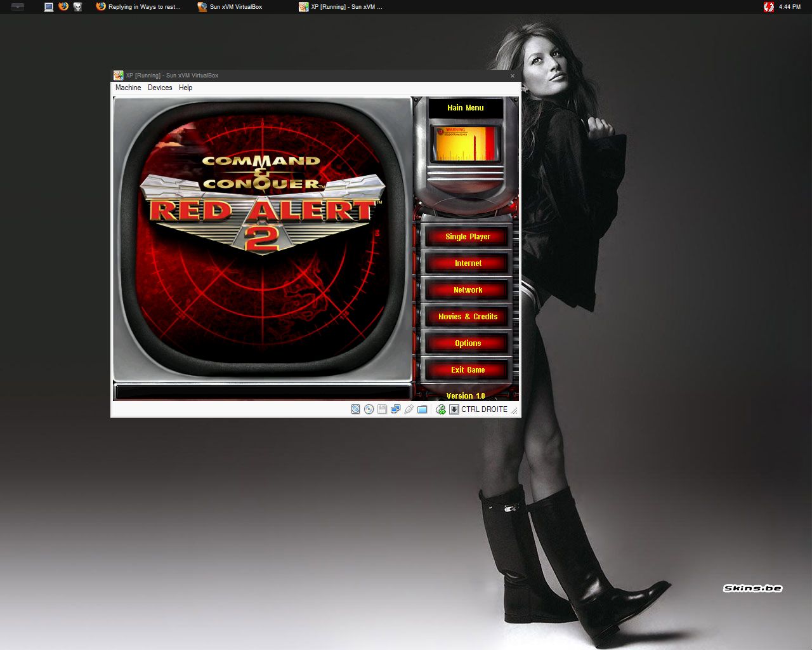Click the 'CTRL DROITE' host key label

(484, 409)
